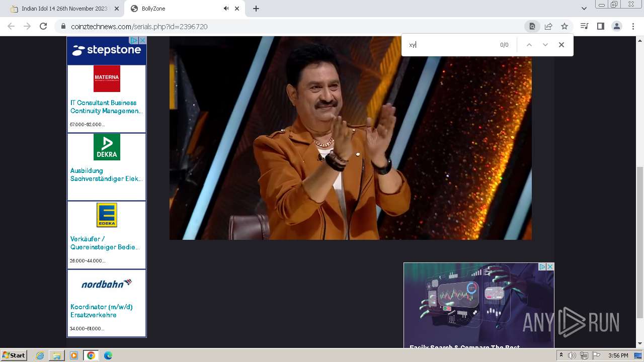Open the volume control tray icon
Image resolution: width=644 pixels, height=362 pixels.
coord(572,355)
